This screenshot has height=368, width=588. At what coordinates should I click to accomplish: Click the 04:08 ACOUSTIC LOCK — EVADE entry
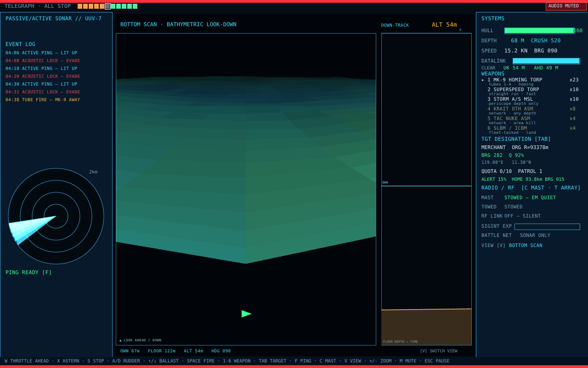point(43,61)
